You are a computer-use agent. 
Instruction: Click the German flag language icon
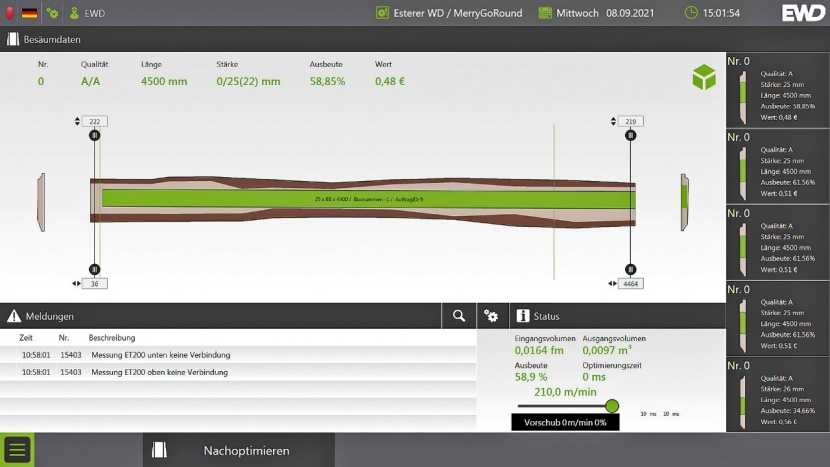pos(30,13)
